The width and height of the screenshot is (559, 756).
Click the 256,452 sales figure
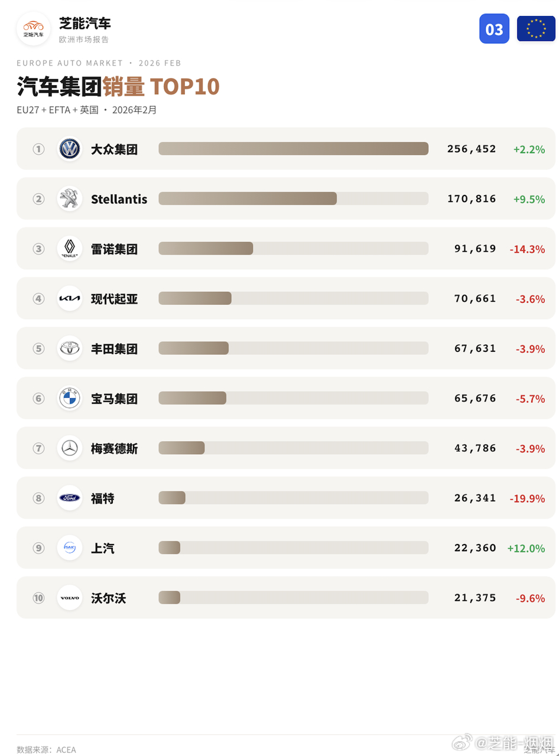coord(472,149)
